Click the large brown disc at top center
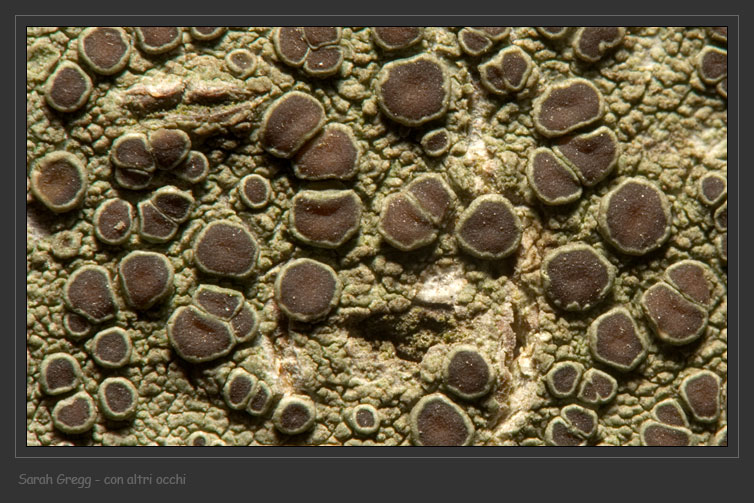This screenshot has width=754, height=503. pos(413,89)
